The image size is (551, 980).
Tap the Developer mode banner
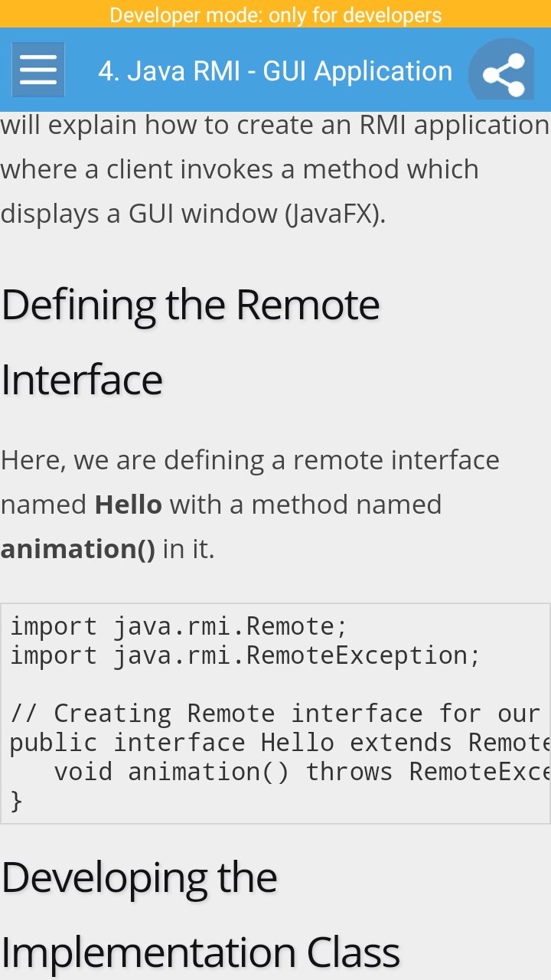point(275,15)
